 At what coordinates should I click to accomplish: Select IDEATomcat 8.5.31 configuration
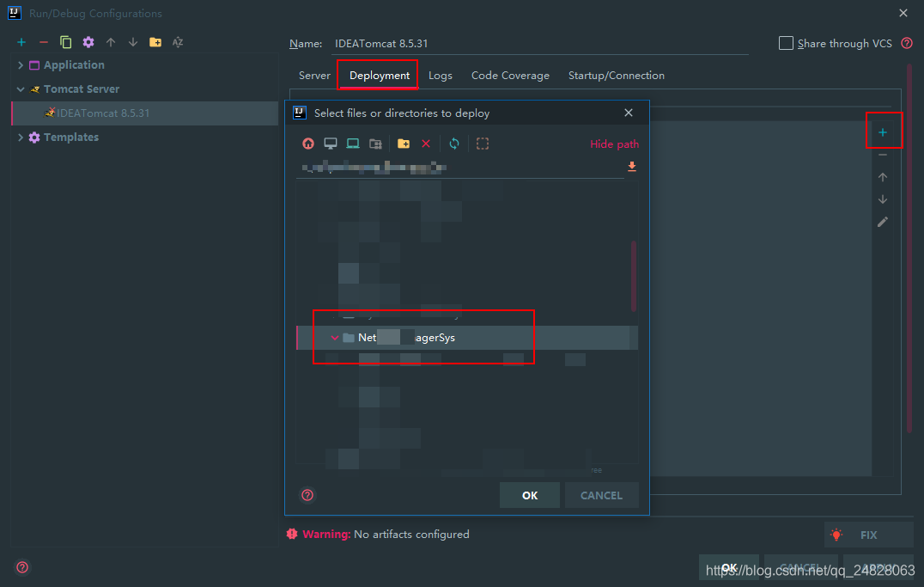point(145,113)
